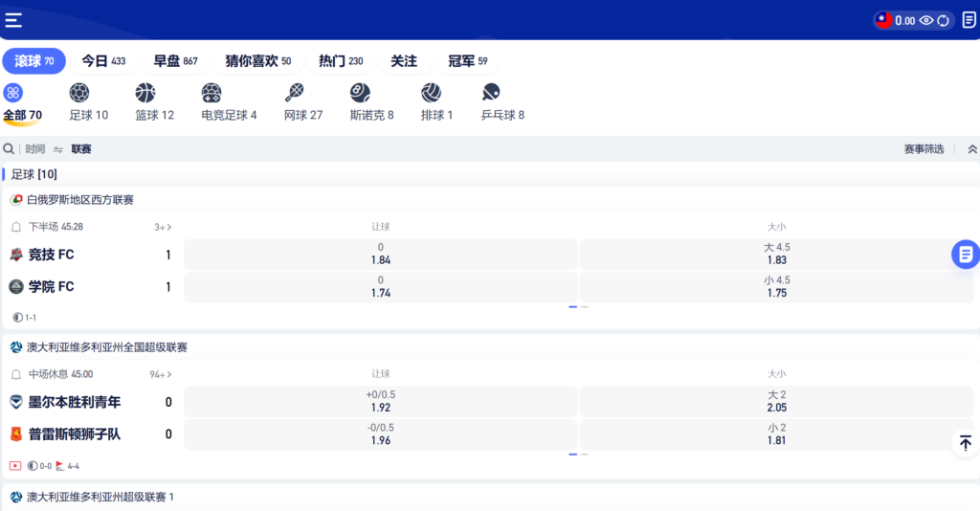Screen dimensions: 980x511
Task: Collapse the 足球 [10] section header
Action: tap(490, 174)
